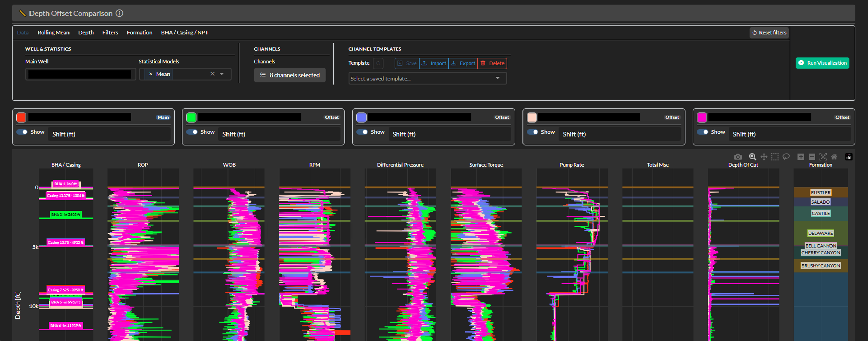
Task: Click the red Main well color swatch
Action: (x=21, y=117)
